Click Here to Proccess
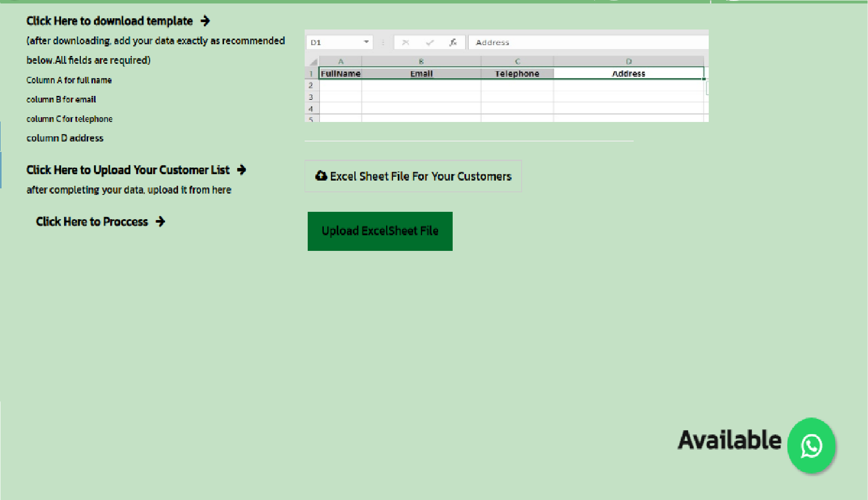868x500 pixels. pos(92,221)
